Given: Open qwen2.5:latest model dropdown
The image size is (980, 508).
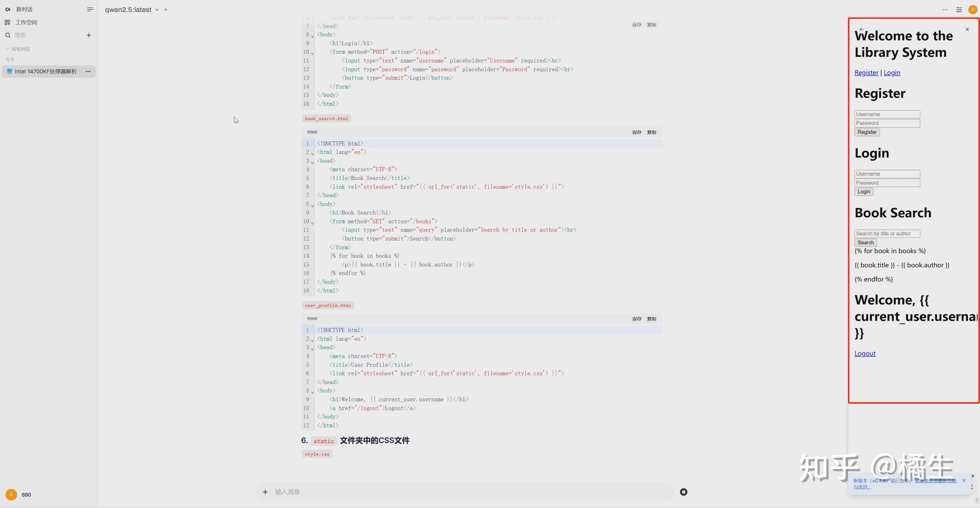Looking at the screenshot, I should tap(131, 9).
